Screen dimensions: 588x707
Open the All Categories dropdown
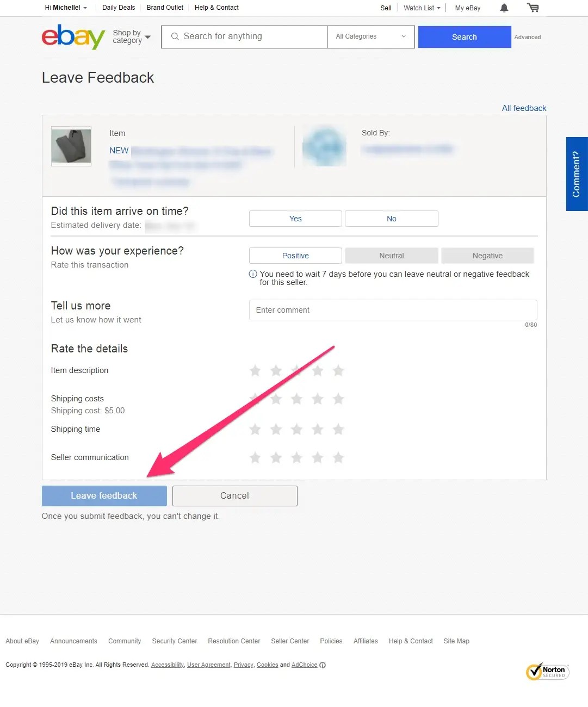[370, 36]
